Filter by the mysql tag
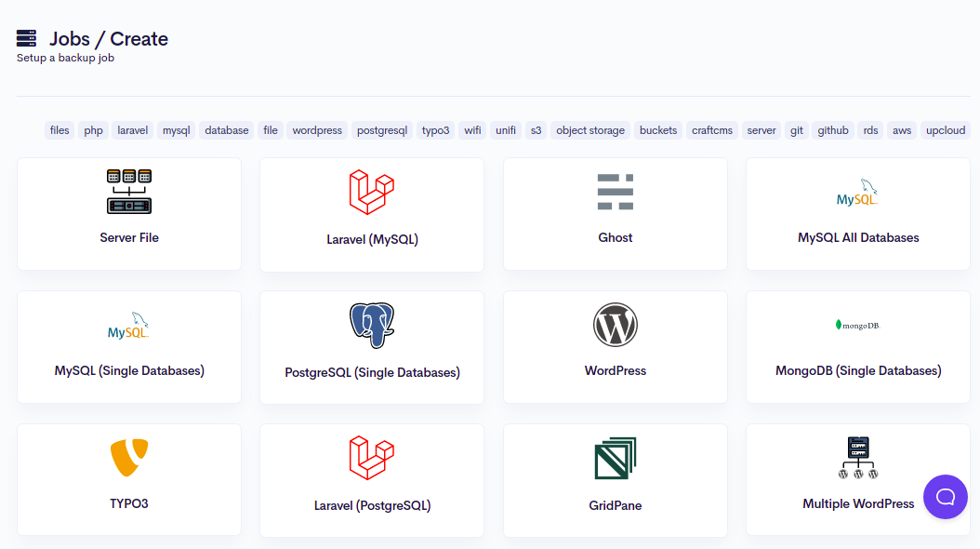Viewport: 980px width, 549px height. coord(177,130)
